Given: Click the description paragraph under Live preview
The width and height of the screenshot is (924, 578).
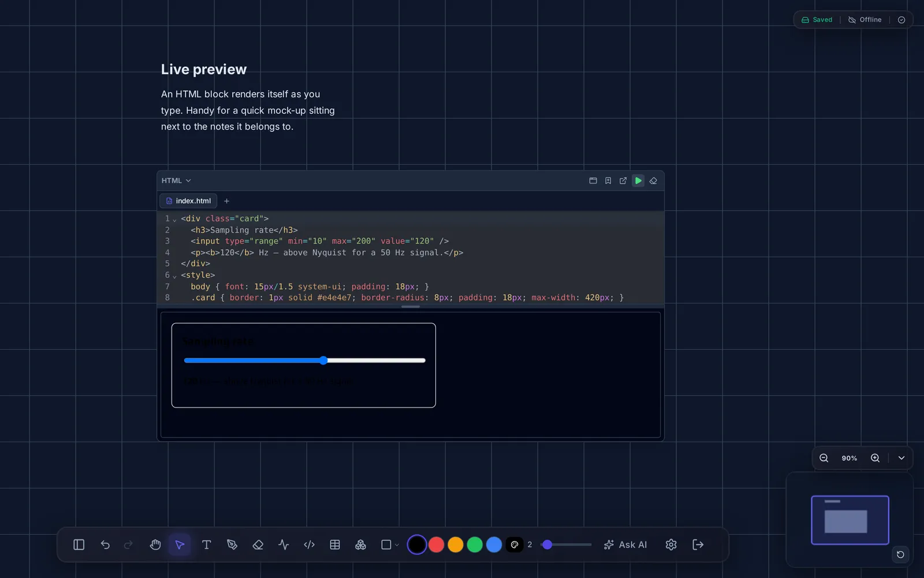Looking at the screenshot, I should 248,110.
